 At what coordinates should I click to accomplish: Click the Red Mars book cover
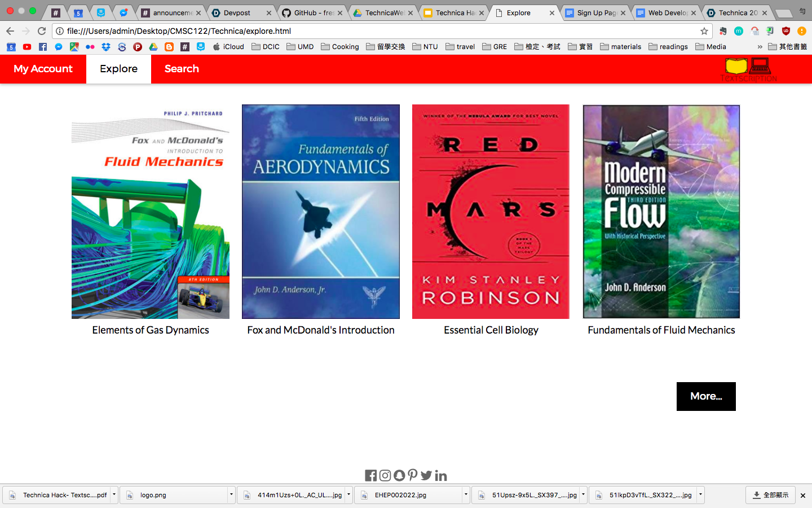click(x=491, y=212)
